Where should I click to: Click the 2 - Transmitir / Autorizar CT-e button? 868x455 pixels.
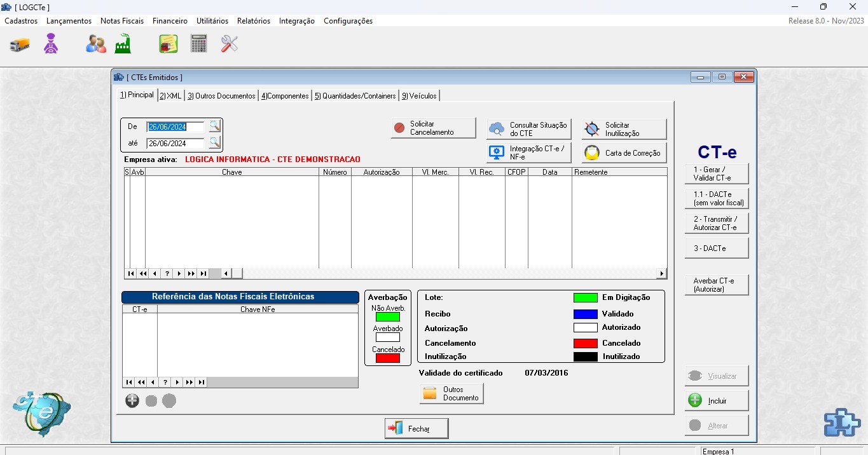pyautogui.click(x=716, y=224)
